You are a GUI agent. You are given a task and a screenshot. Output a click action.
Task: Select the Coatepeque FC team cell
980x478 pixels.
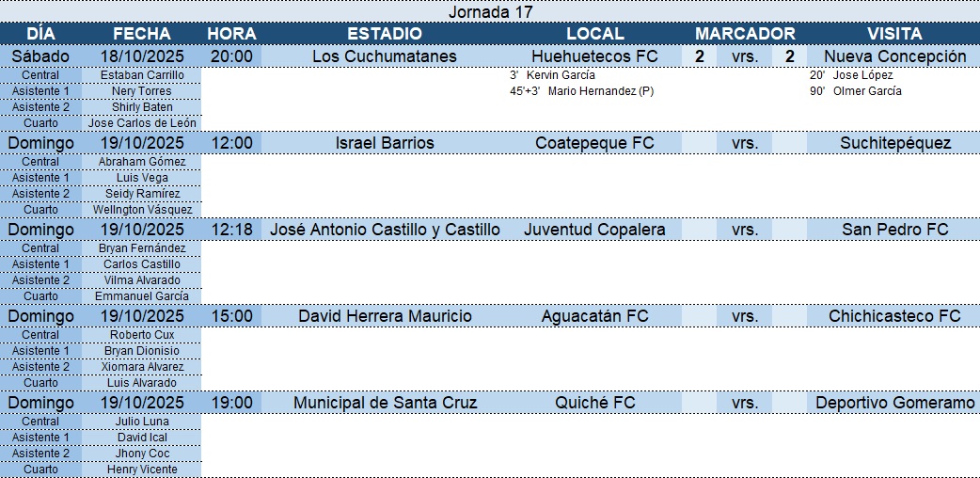click(594, 143)
